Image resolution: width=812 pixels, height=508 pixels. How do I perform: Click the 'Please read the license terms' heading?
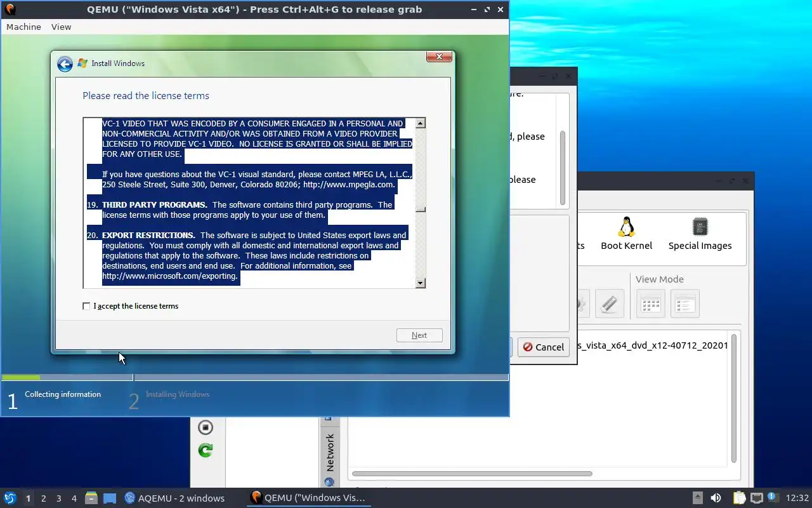[x=146, y=96]
